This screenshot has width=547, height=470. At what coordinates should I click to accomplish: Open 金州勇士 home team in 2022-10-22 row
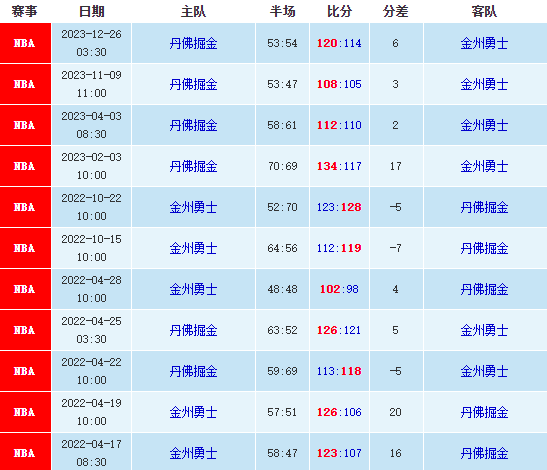pyautogui.click(x=193, y=207)
